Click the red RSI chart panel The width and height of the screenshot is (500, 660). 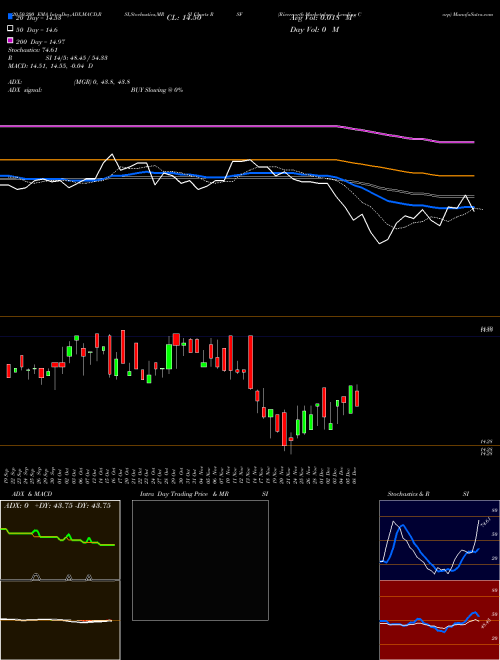coord(439,620)
